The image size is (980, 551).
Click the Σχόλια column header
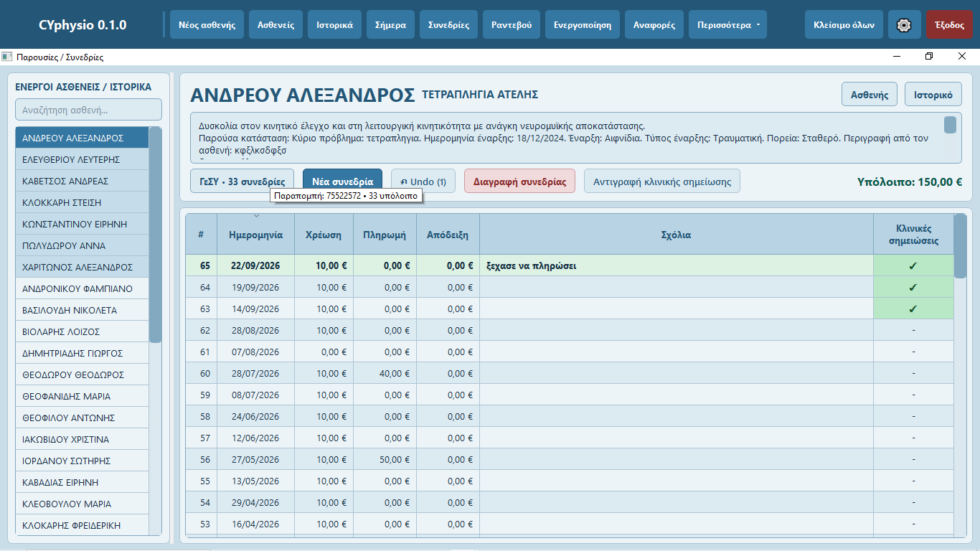(x=677, y=235)
